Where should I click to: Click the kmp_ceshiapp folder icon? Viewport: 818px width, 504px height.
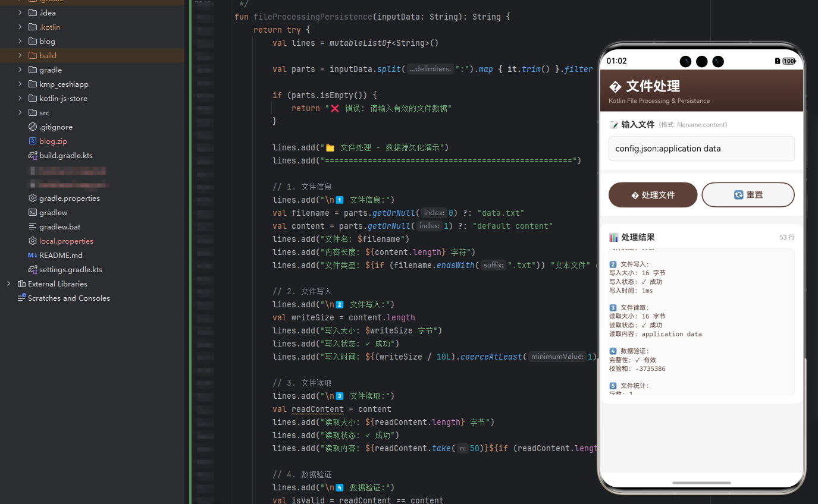point(33,84)
